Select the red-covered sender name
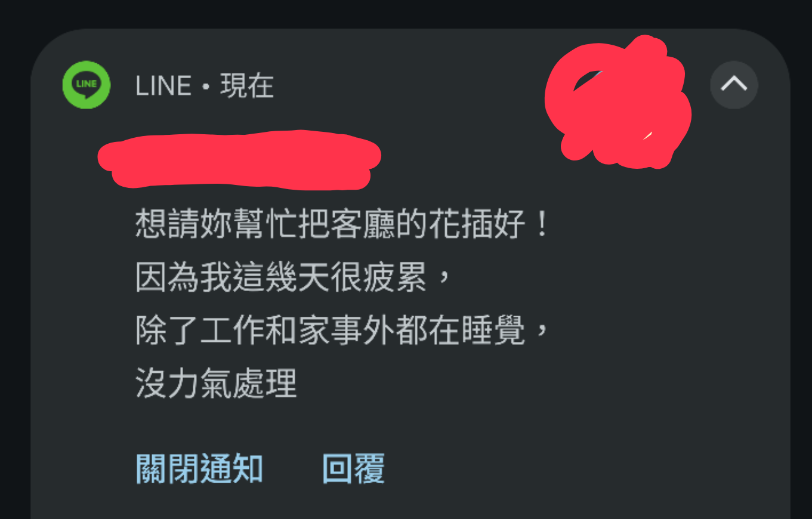The width and height of the screenshot is (812, 519). 239,160
